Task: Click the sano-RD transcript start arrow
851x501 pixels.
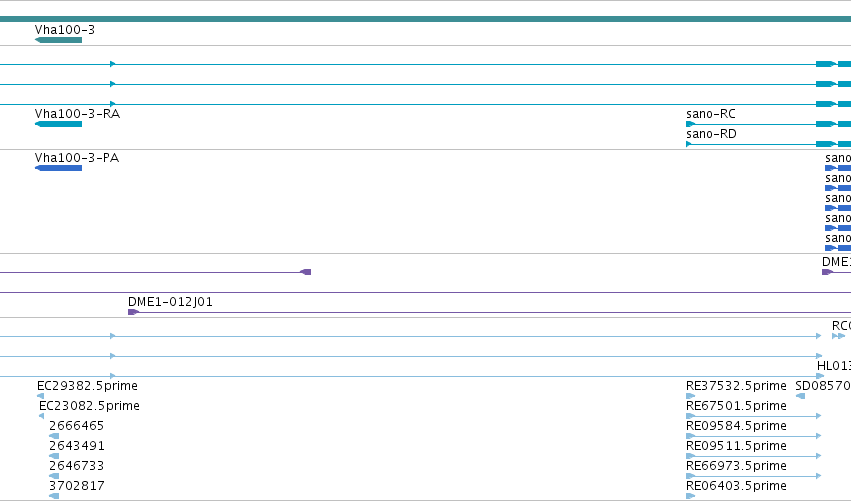Action: point(689,144)
